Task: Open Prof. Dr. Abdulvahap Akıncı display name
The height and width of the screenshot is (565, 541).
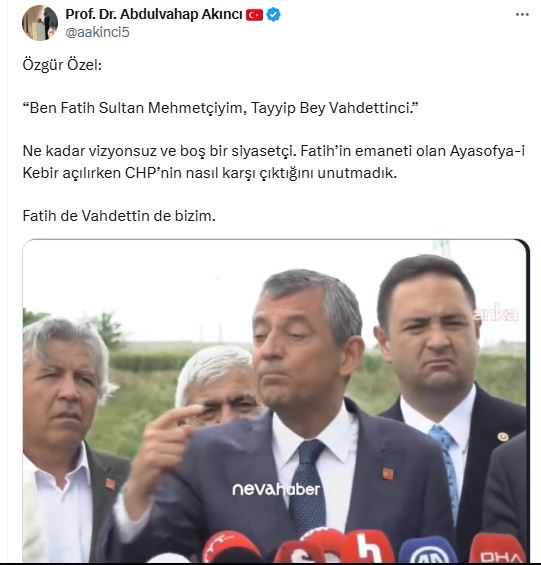Action: (154, 14)
